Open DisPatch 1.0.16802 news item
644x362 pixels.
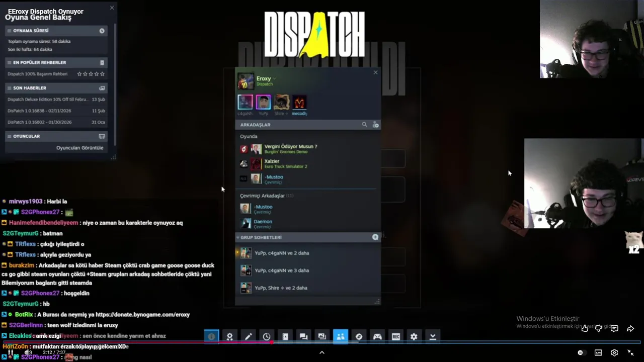tap(39, 122)
